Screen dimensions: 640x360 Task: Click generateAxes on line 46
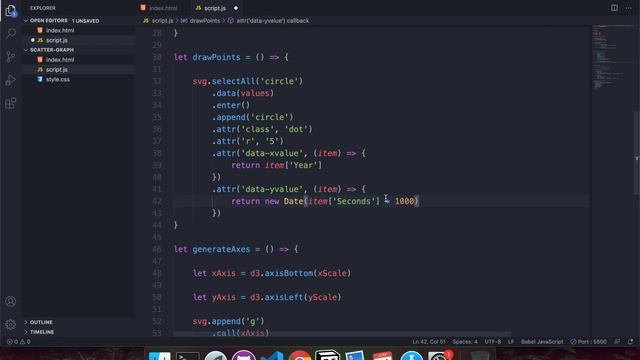[x=221, y=249]
